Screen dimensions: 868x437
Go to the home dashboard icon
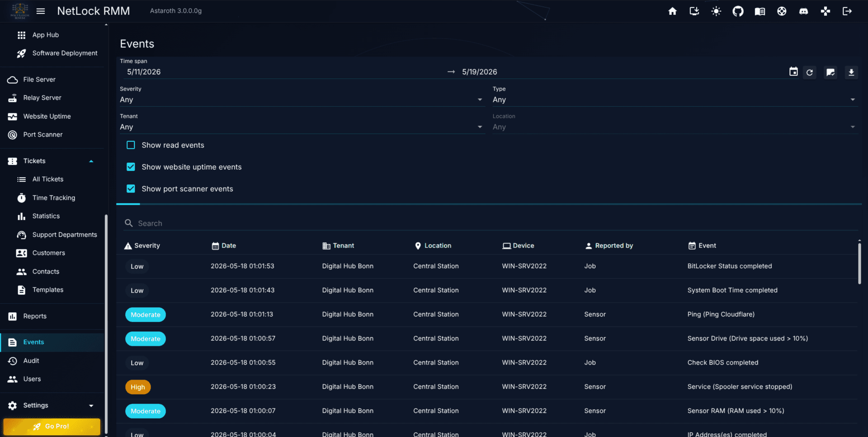(673, 11)
